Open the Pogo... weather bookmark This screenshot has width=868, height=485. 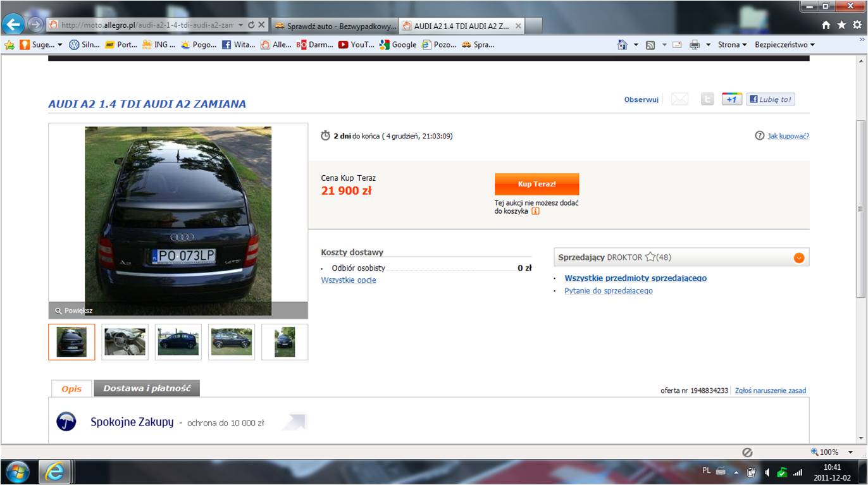pyautogui.click(x=199, y=45)
